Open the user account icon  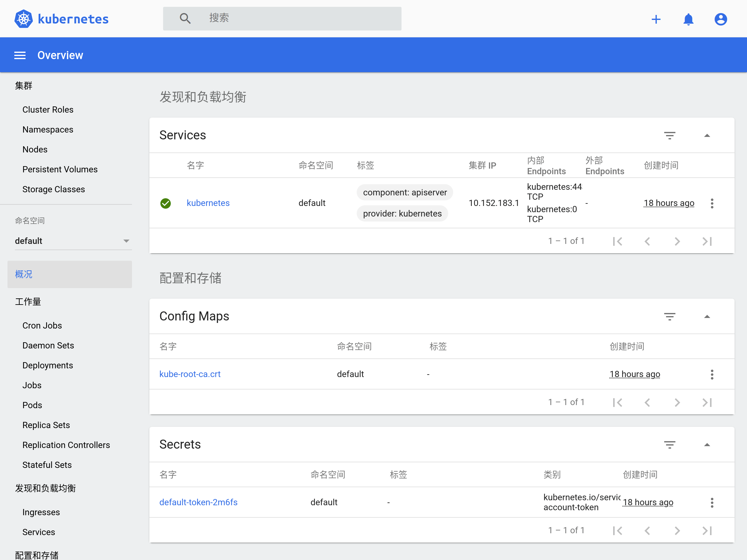coord(720,19)
